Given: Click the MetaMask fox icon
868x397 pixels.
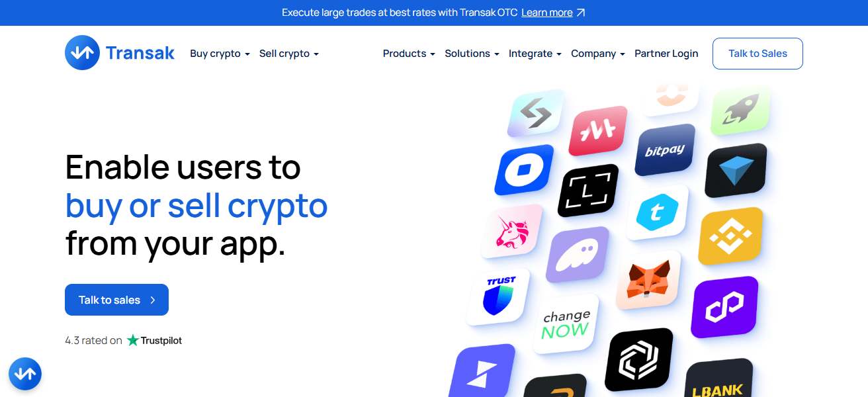Looking at the screenshot, I should click(648, 281).
